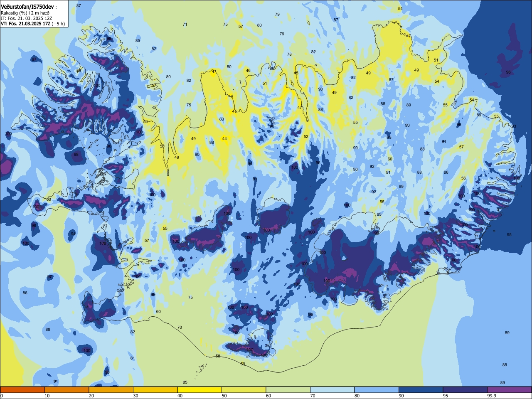The width and height of the screenshot is (532, 399).
Task: Click the 65 humidity value on the map
Action: click(185, 382)
